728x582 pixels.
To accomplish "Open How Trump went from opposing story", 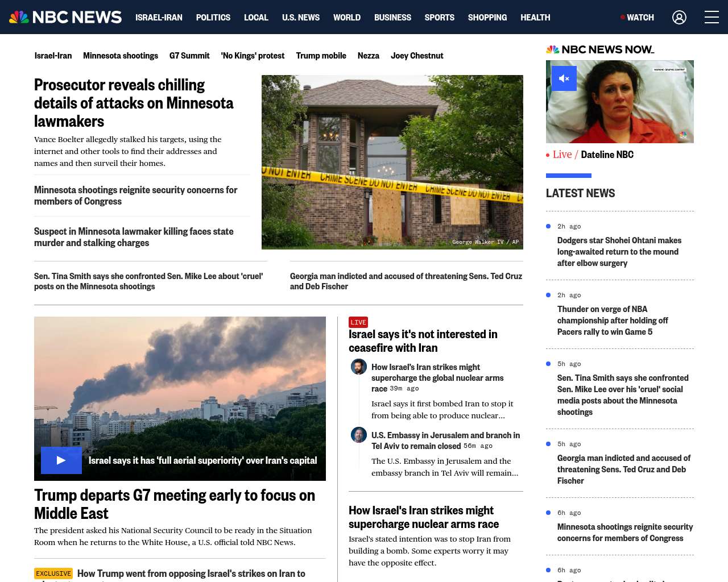I will click(x=191, y=574).
